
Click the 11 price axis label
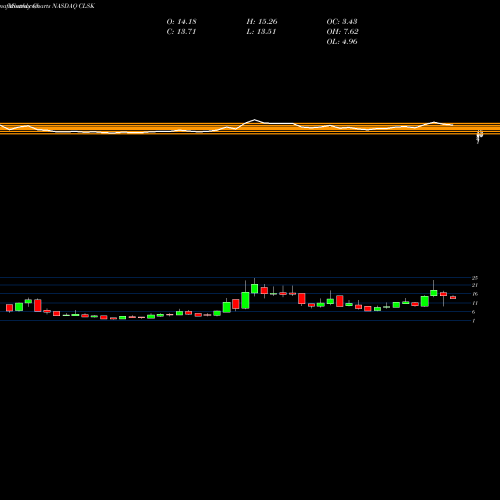click(x=475, y=303)
